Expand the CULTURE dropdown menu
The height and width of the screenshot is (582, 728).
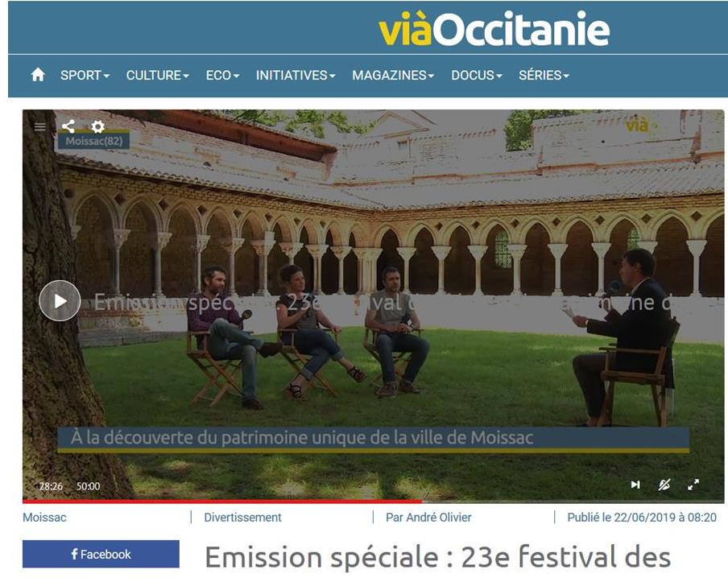[x=157, y=75]
